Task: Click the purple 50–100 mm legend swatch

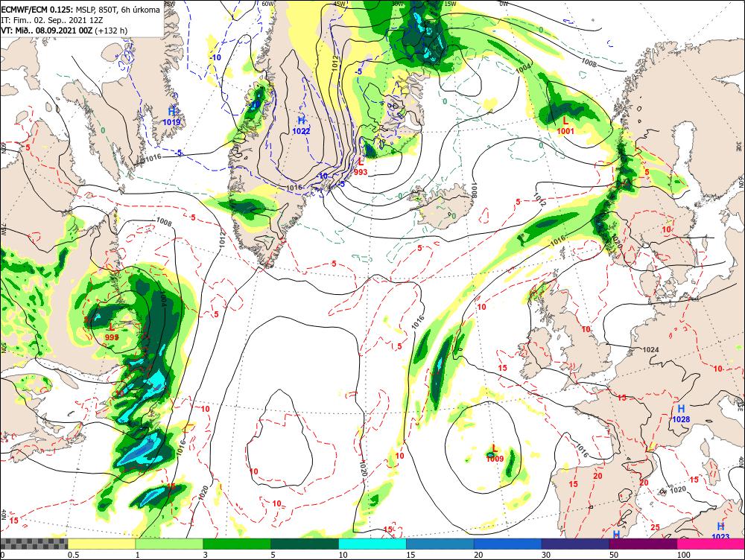Action: click(x=644, y=544)
